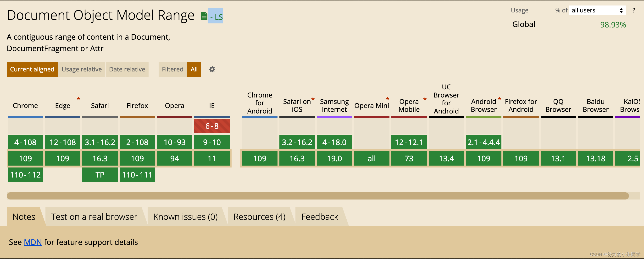This screenshot has height=259, width=644.
Task: Open Test on a real browser tab
Action: click(94, 217)
